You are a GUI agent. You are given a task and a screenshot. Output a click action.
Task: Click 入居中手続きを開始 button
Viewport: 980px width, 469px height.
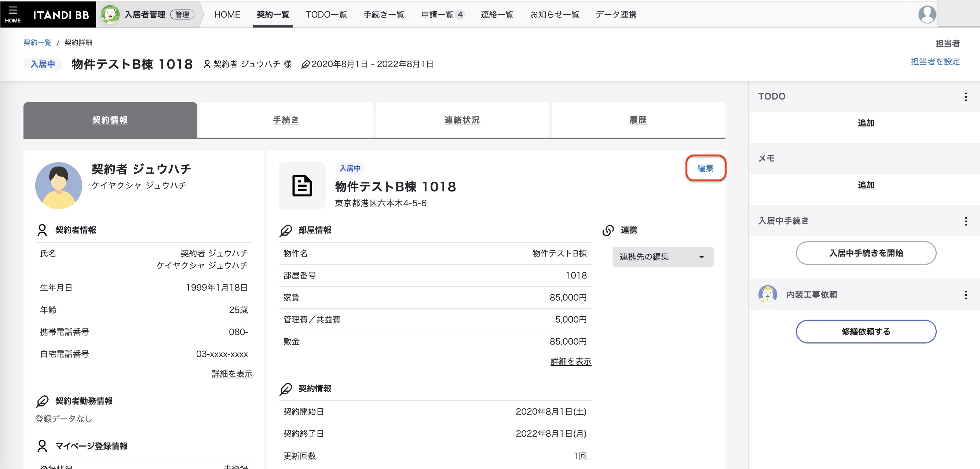coord(866,253)
